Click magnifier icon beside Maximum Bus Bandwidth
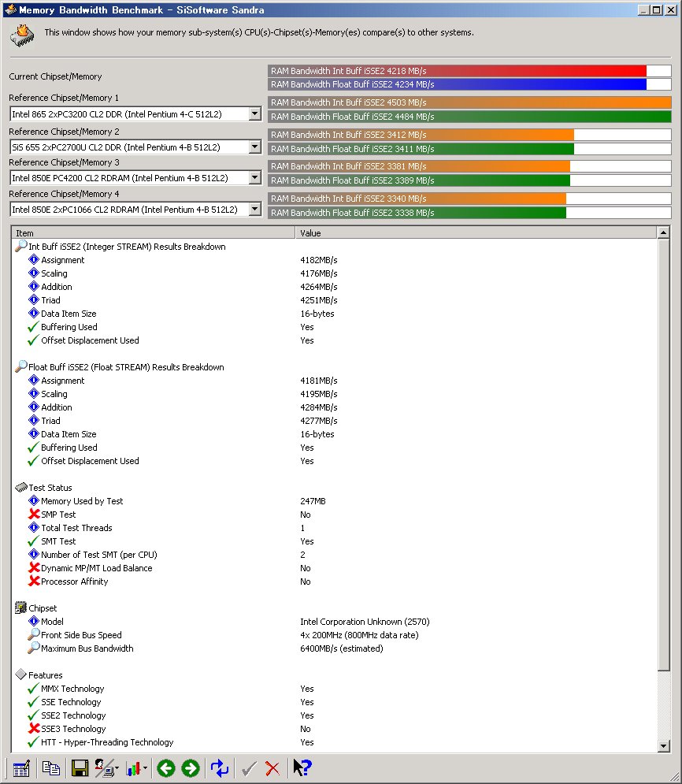682x784 pixels. pyautogui.click(x=34, y=648)
